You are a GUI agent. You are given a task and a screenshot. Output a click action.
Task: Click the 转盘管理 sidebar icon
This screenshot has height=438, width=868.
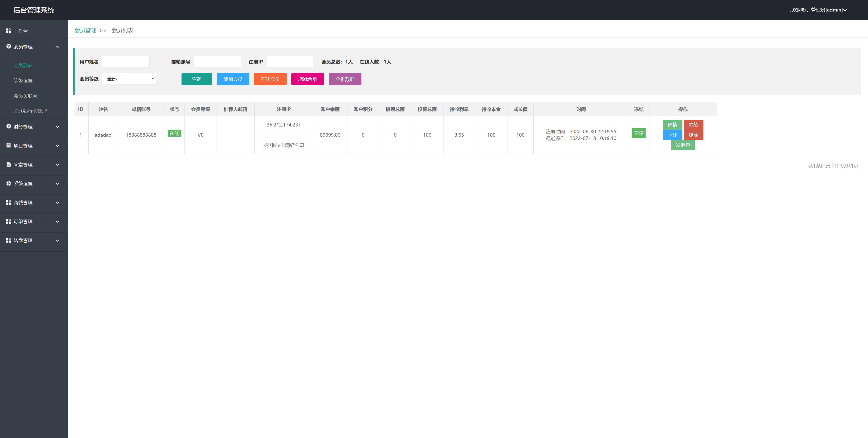click(8, 240)
